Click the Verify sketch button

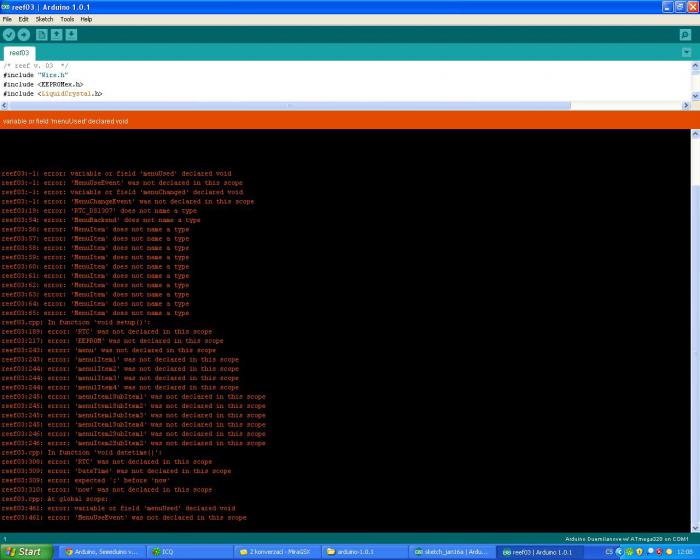click(9, 35)
